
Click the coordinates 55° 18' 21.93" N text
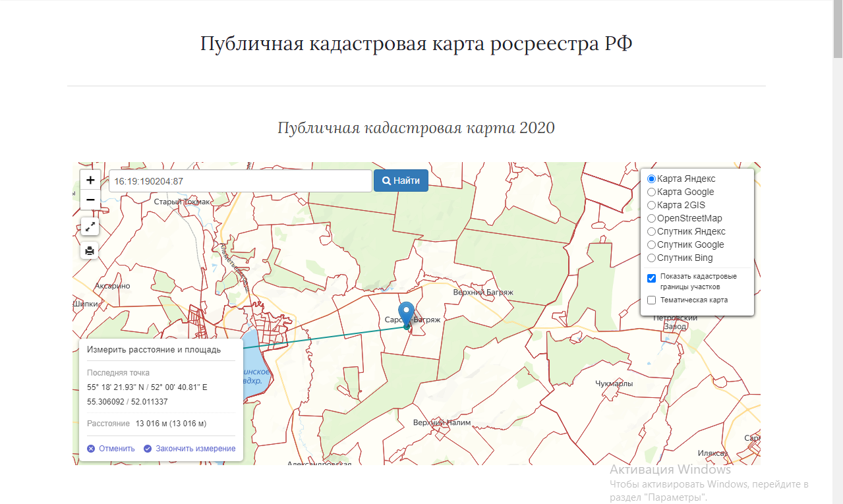116,387
